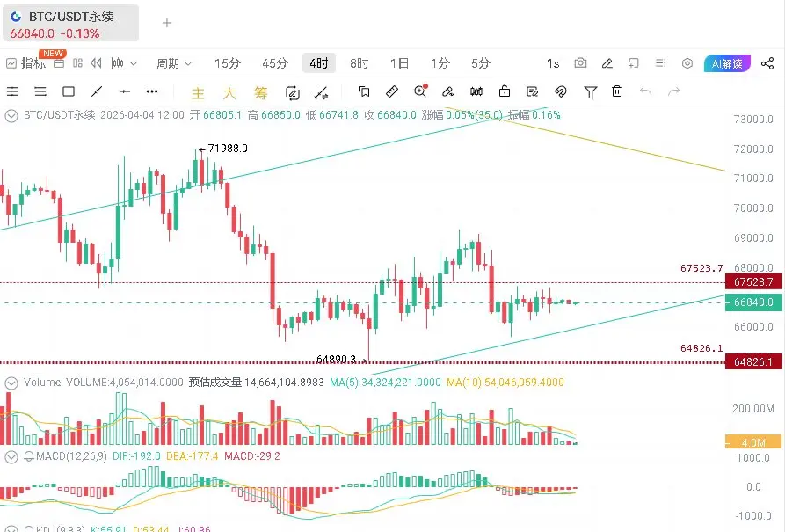Open the funnel filter icon

coord(590,92)
